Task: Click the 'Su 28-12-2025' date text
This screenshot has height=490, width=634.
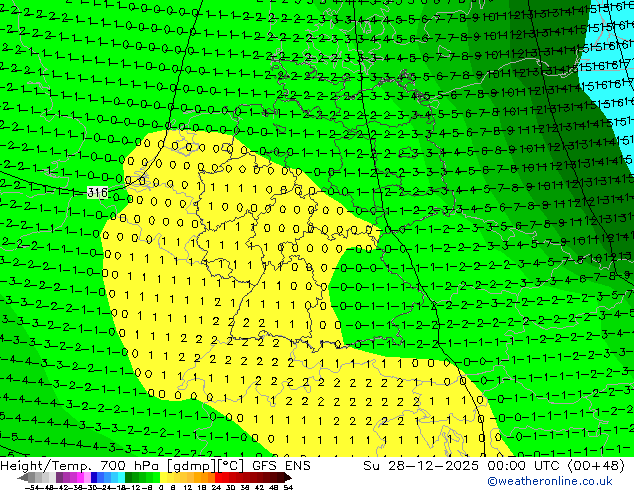Action: point(421,466)
